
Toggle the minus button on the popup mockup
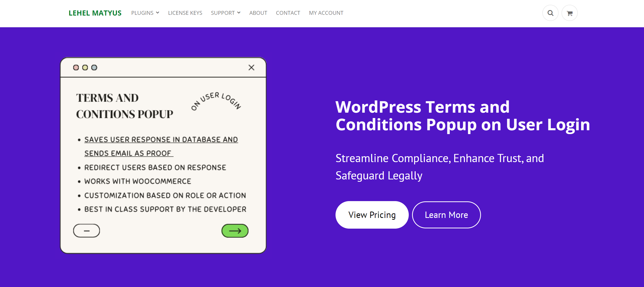point(87,230)
